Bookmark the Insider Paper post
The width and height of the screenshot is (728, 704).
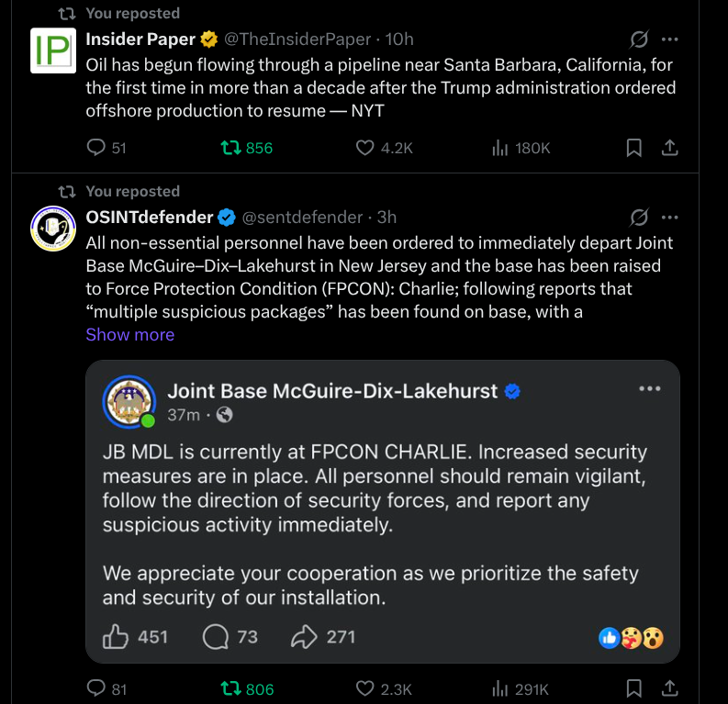(x=633, y=148)
